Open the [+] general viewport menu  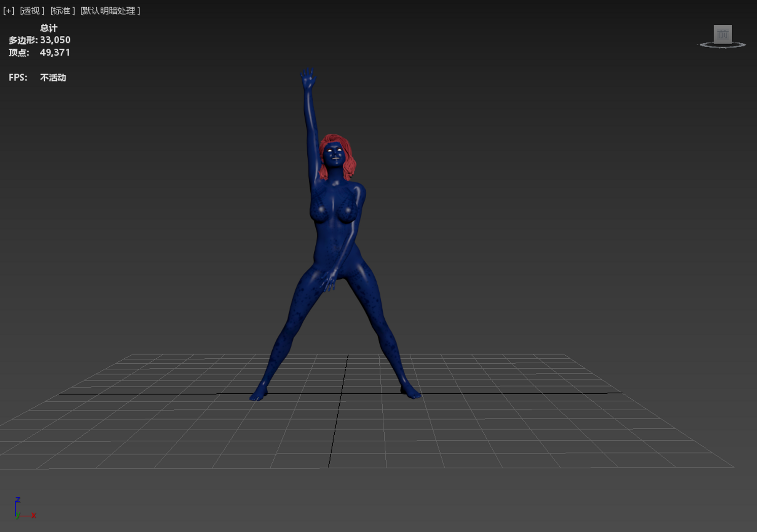pos(9,11)
